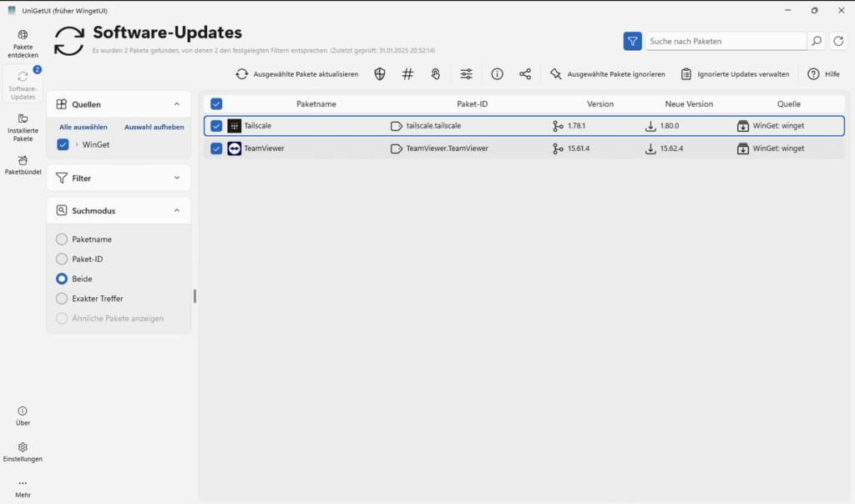Toggle the select-all header checkbox
Screen dimensions: 855x504
tap(216, 103)
